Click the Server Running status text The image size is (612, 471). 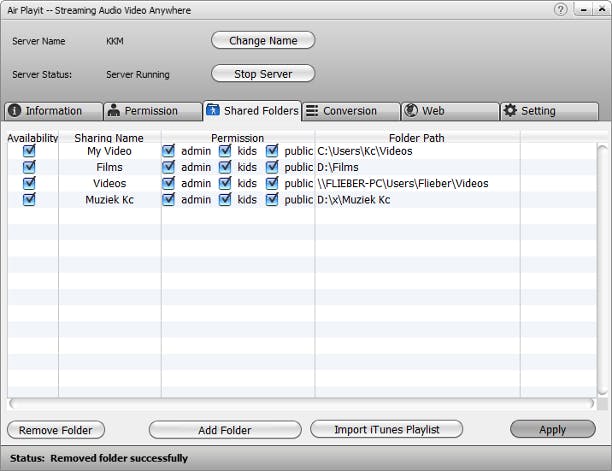click(x=138, y=74)
